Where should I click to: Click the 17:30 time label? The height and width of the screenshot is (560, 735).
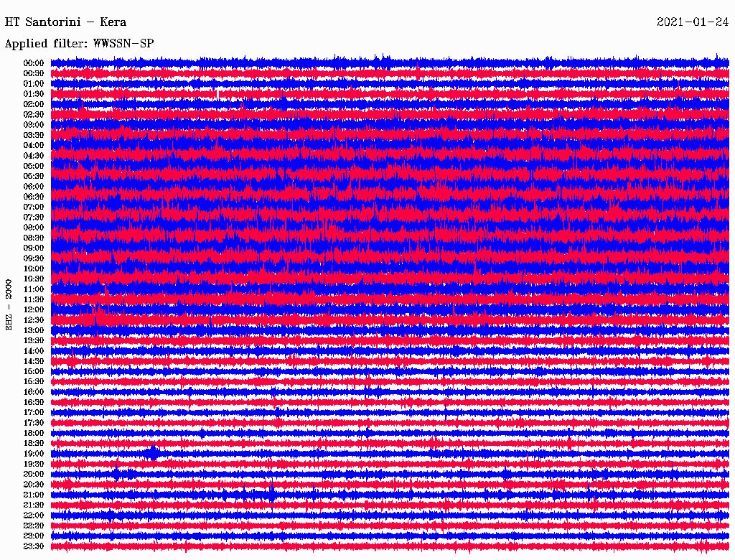tap(34, 423)
